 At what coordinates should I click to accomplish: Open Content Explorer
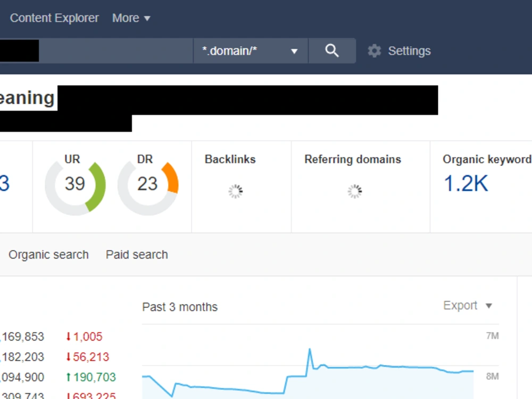click(54, 18)
